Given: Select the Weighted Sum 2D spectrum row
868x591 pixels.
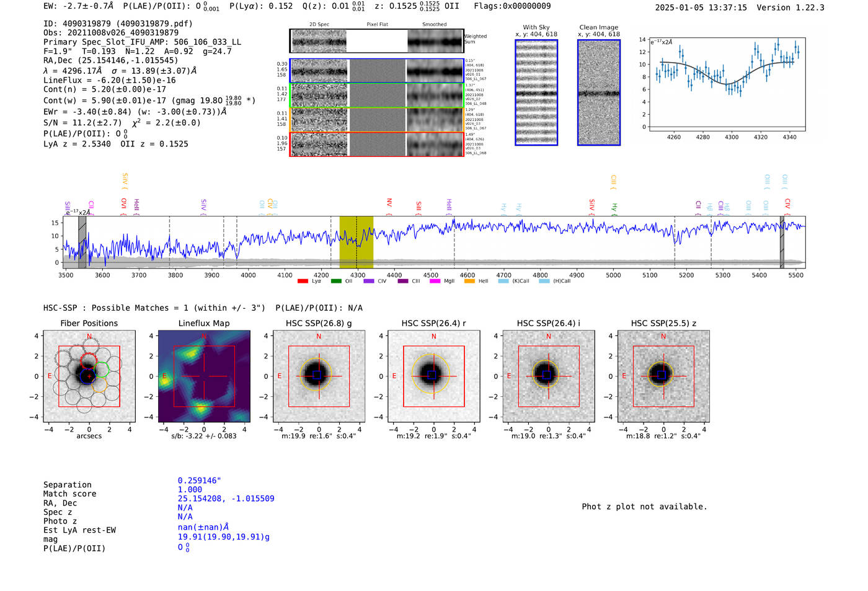Looking at the screenshot, I should [x=377, y=41].
